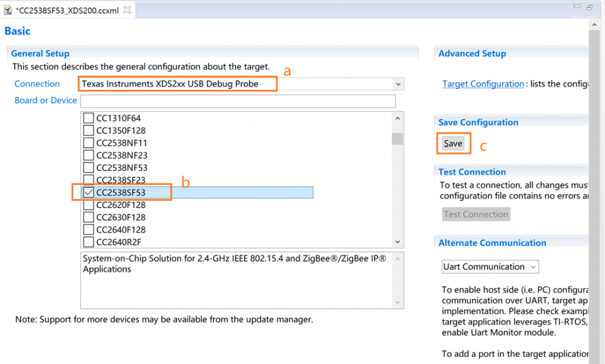This screenshot has height=364, width=605.
Task: Select the CC2538SF53 row text
Action: pos(121,192)
